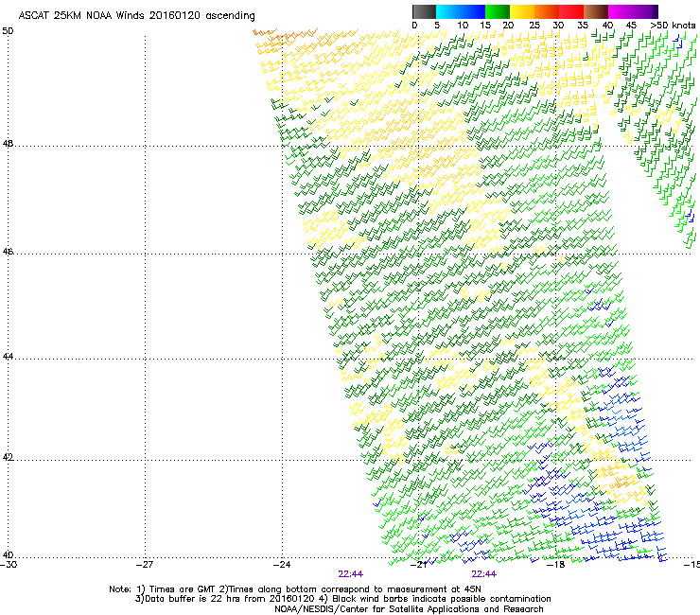Screen dimensions: 700x615
Task: Click the '35' tick label under the color bar
Action: 583,26
